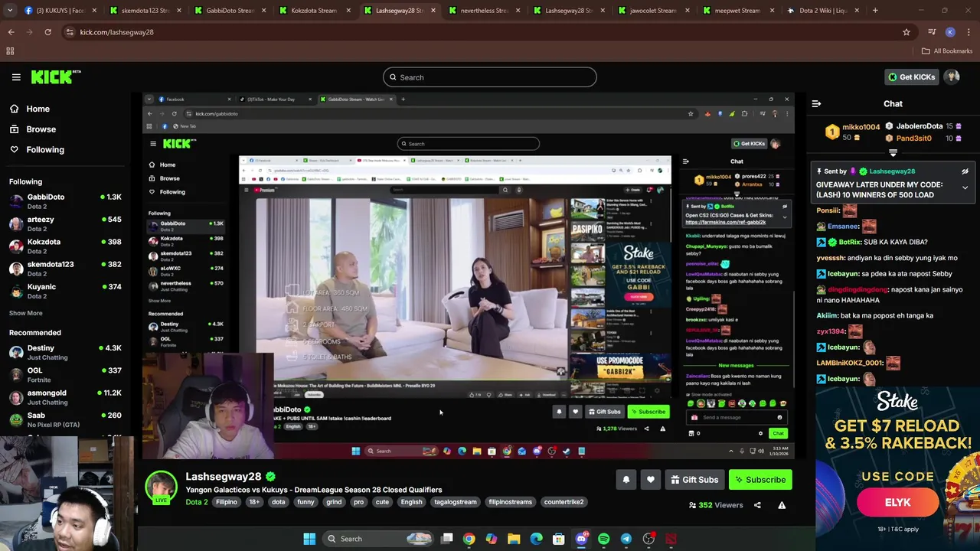Hide the pinned message
The width and height of the screenshot is (980, 551).
pyautogui.click(x=965, y=171)
